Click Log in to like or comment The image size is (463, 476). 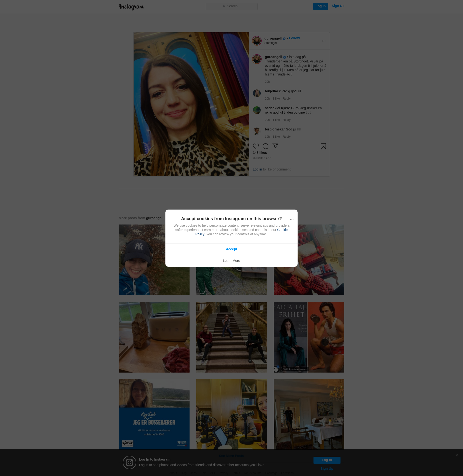click(257, 170)
